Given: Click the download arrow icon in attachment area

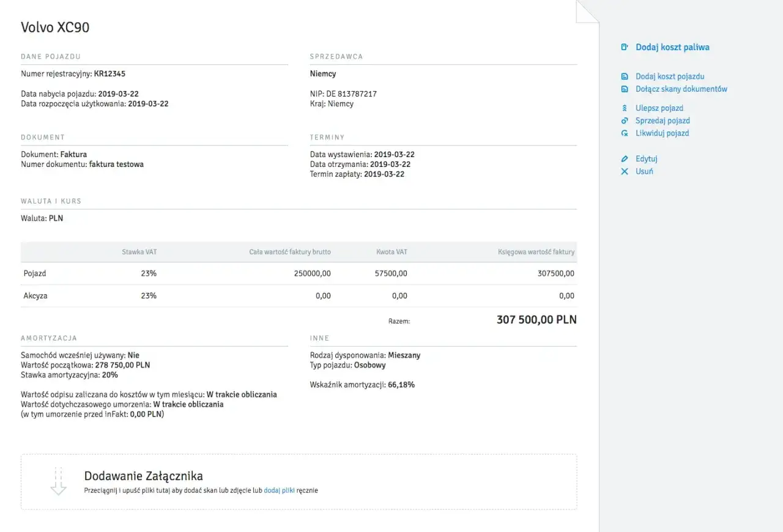Looking at the screenshot, I should (58, 481).
